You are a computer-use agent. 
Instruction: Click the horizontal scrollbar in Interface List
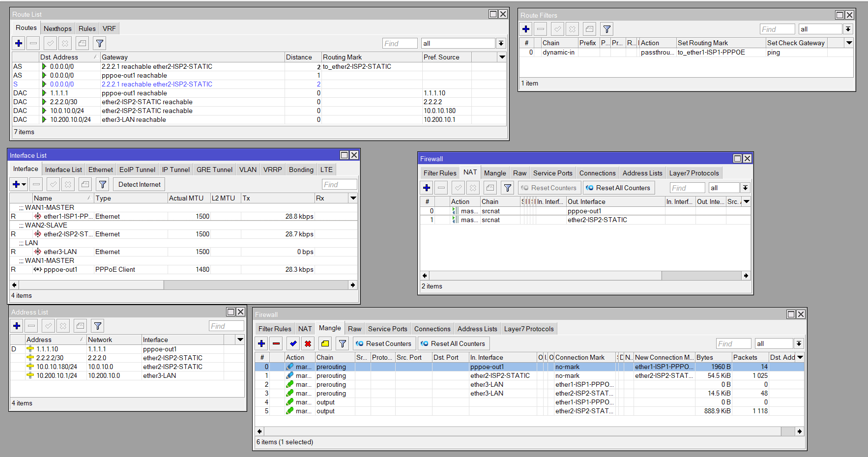(91, 285)
